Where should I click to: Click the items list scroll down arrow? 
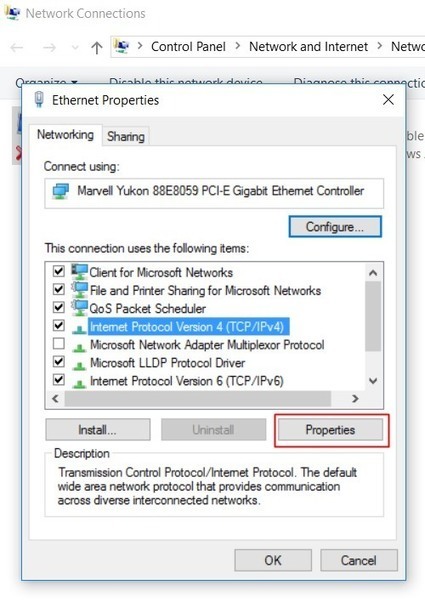(x=373, y=381)
